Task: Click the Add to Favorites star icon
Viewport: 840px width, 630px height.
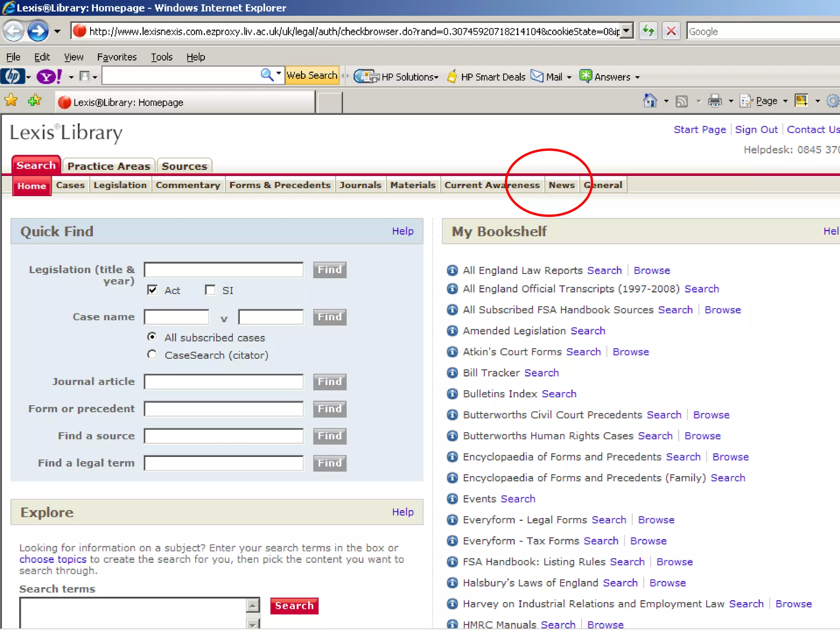Action: (34, 101)
